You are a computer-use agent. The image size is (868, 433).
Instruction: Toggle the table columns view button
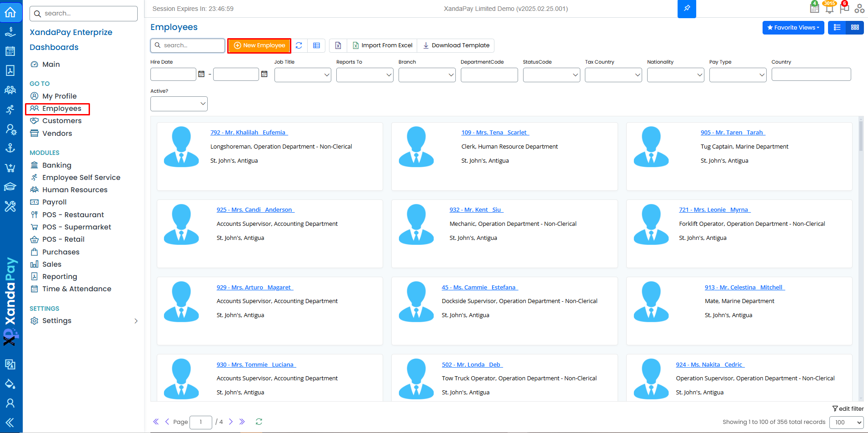tap(316, 45)
